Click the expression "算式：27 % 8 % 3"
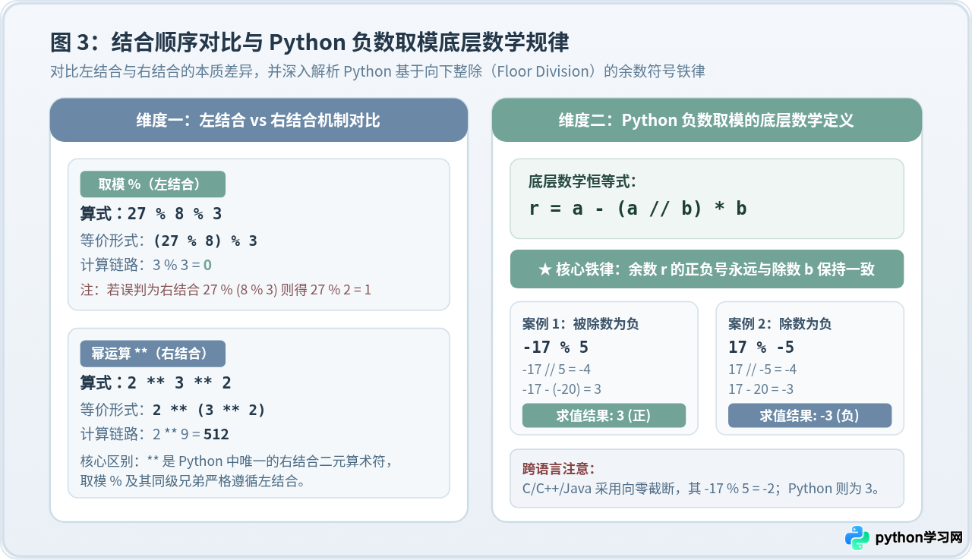Viewport: 972px width, 560px height. (151, 214)
